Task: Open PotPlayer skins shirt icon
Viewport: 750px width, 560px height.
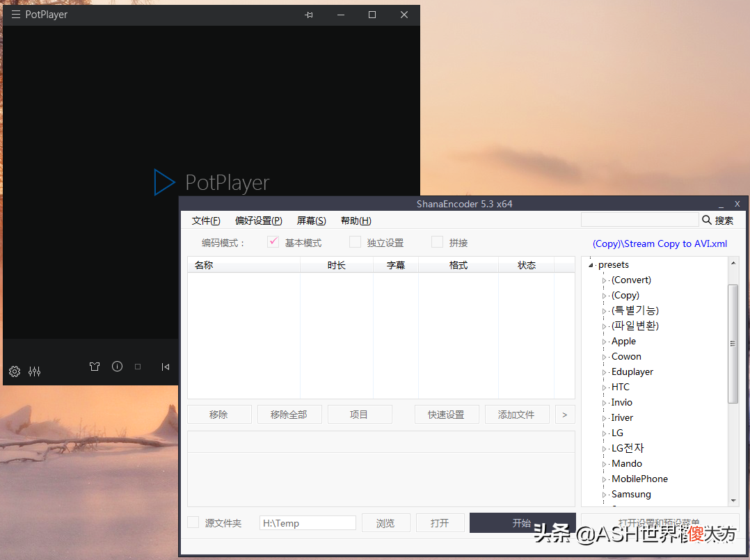Action: tap(95, 367)
